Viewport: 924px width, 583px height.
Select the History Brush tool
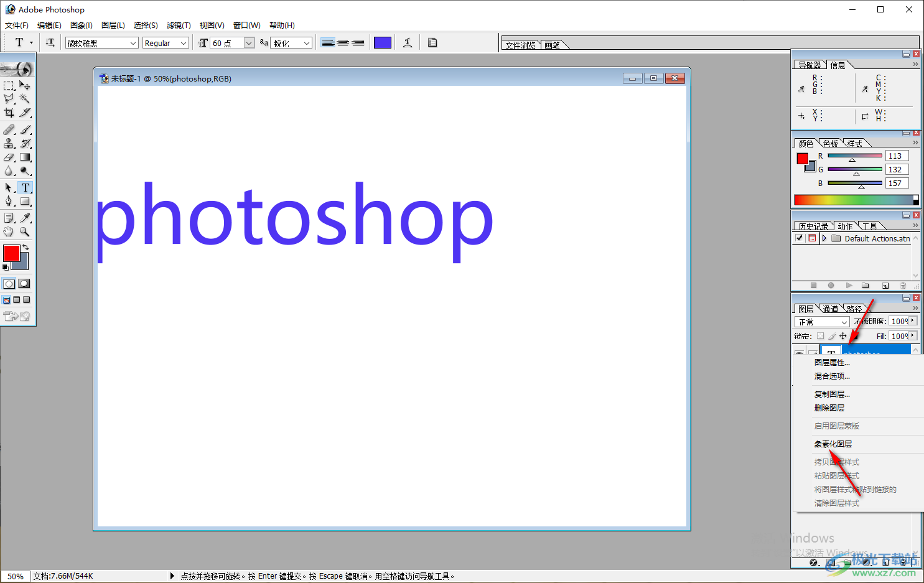point(25,143)
